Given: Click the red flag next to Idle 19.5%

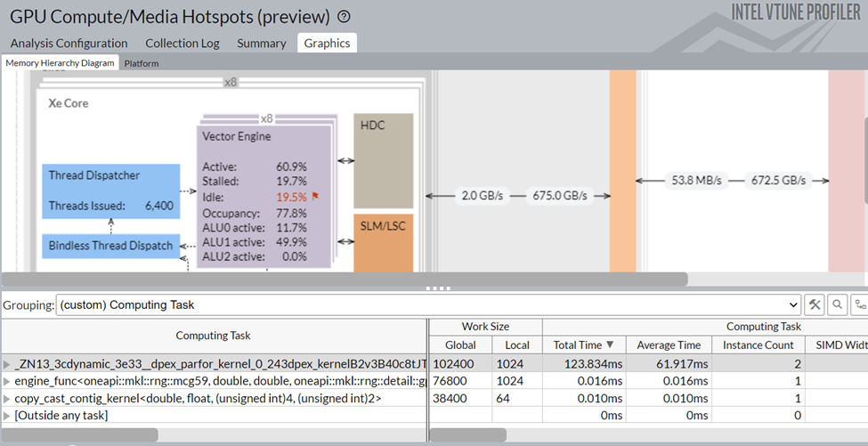Looking at the screenshot, I should pos(316,198).
